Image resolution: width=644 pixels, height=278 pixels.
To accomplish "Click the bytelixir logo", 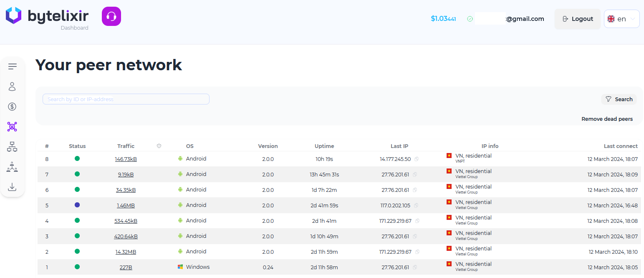I will pos(47,16).
